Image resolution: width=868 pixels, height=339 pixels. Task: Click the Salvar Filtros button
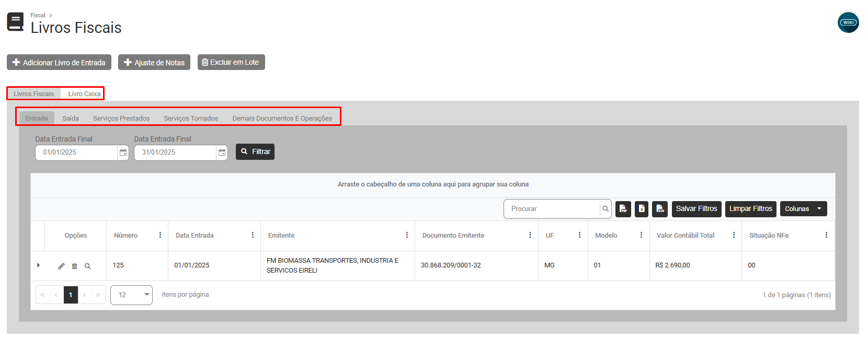coord(696,209)
